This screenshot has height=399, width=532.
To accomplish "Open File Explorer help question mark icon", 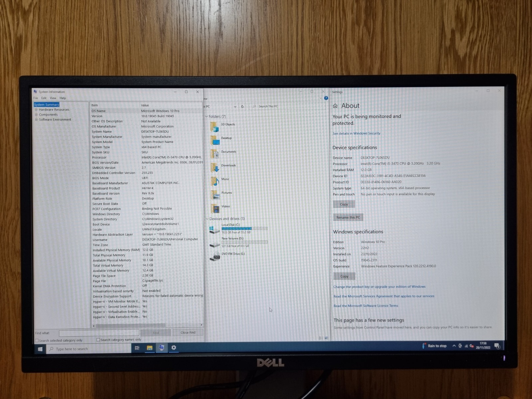I will coord(326,98).
